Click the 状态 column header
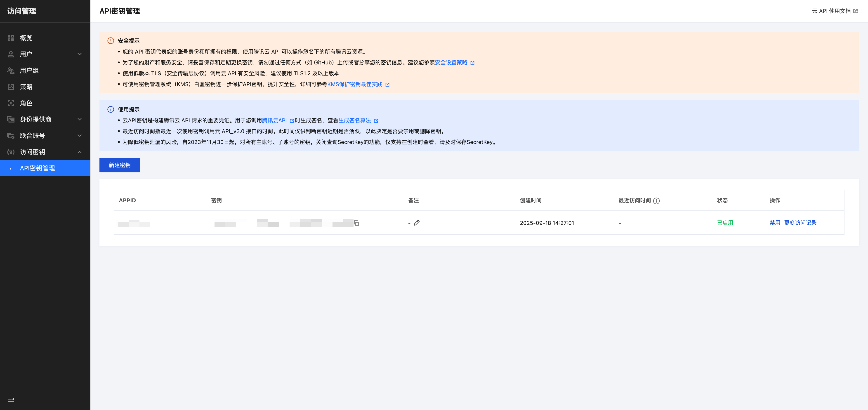The height and width of the screenshot is (410, 868). [722, 200]
